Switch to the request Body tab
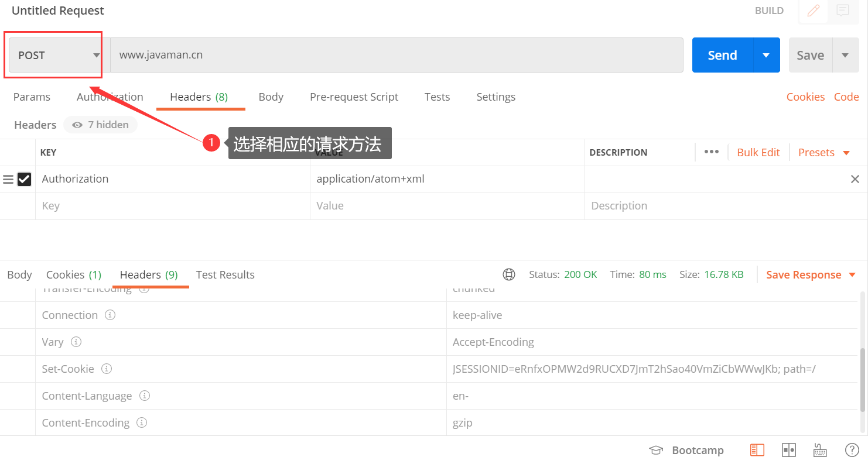868x457 pixels. [x=271, y=97]
